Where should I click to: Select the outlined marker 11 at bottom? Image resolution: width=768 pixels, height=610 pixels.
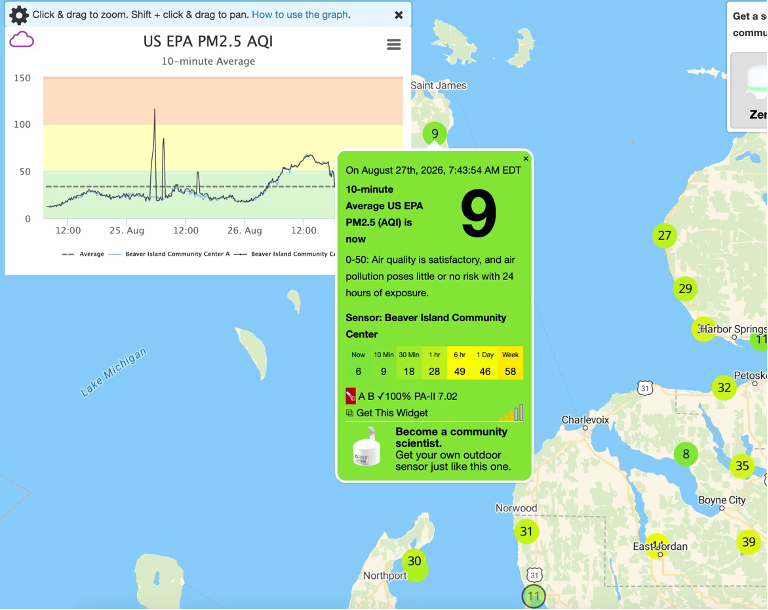click(x=533, y=596)
